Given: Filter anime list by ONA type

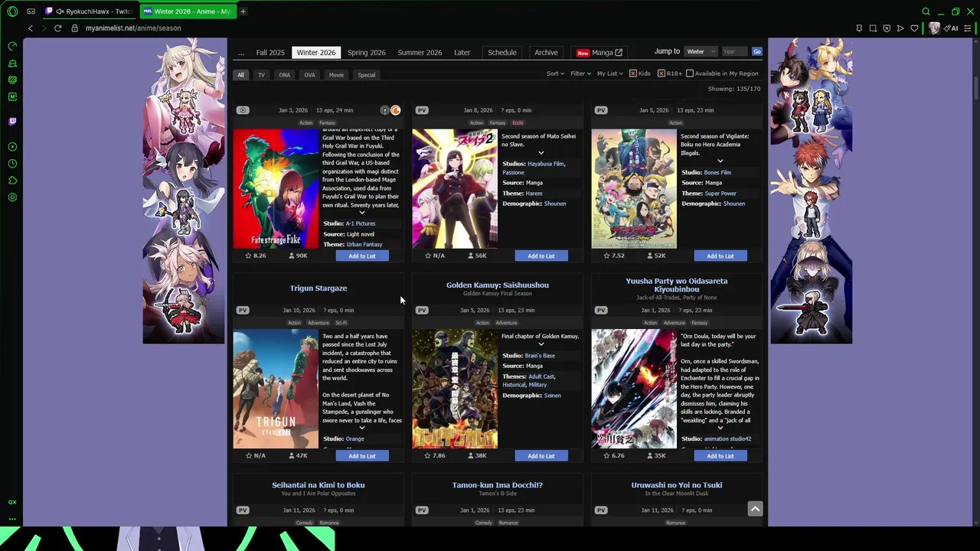Looking at the screenshot, I should tap(285, 75).
